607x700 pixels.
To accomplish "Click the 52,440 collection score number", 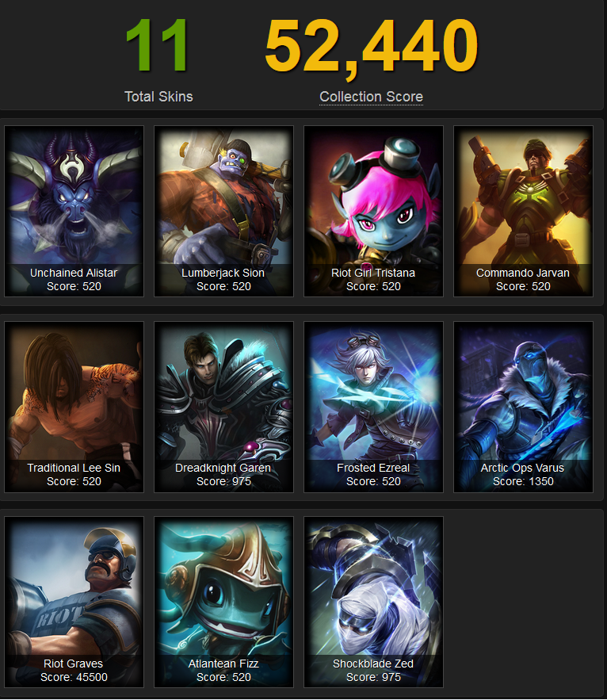I will click(372, 47).
